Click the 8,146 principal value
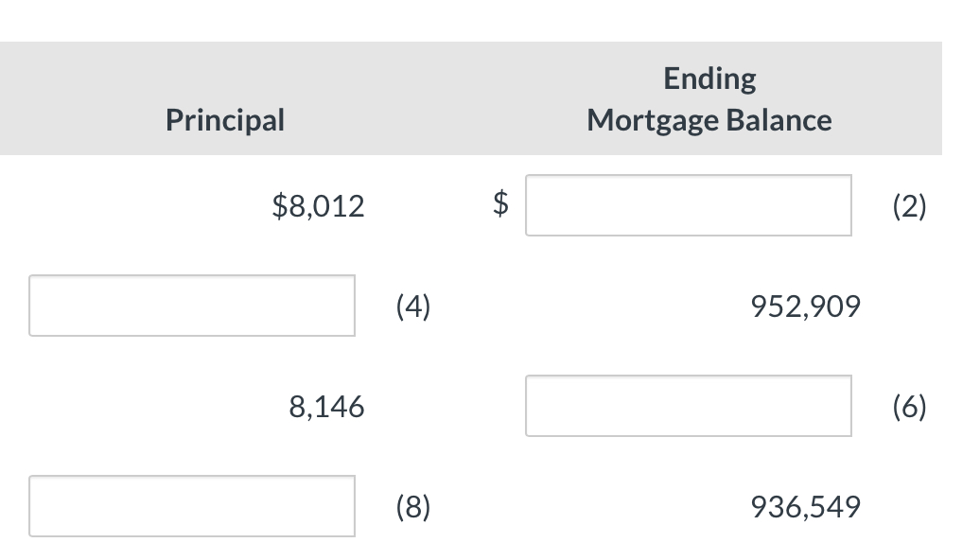Viewport: 980px width, 560px height. coord(327,406)
